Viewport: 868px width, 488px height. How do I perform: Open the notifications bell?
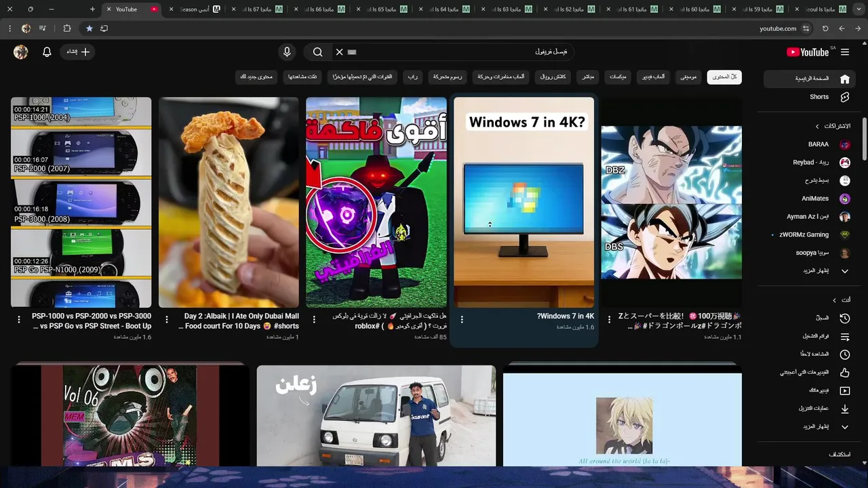tap(47, 52)
